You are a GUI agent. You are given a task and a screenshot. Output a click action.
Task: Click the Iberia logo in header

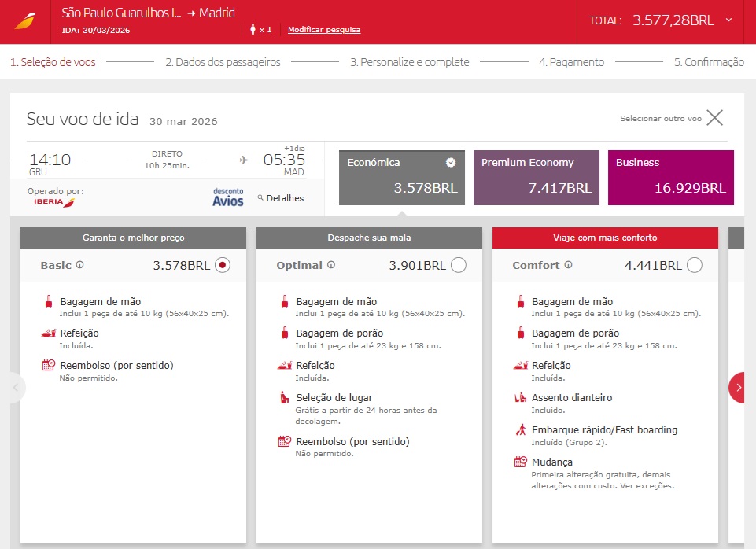[x=23, y=21]
